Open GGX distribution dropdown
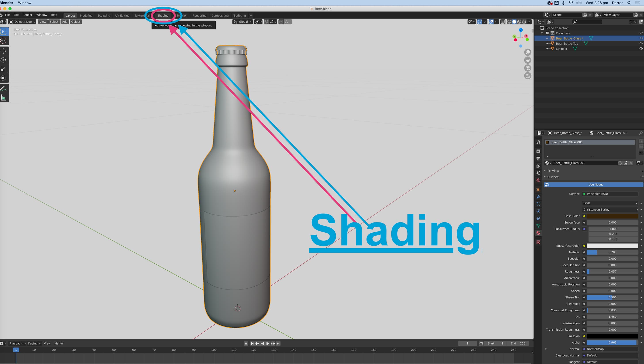The width and height of the screenshot is (644, 364). pyautogui.click(x=610, y=203)
